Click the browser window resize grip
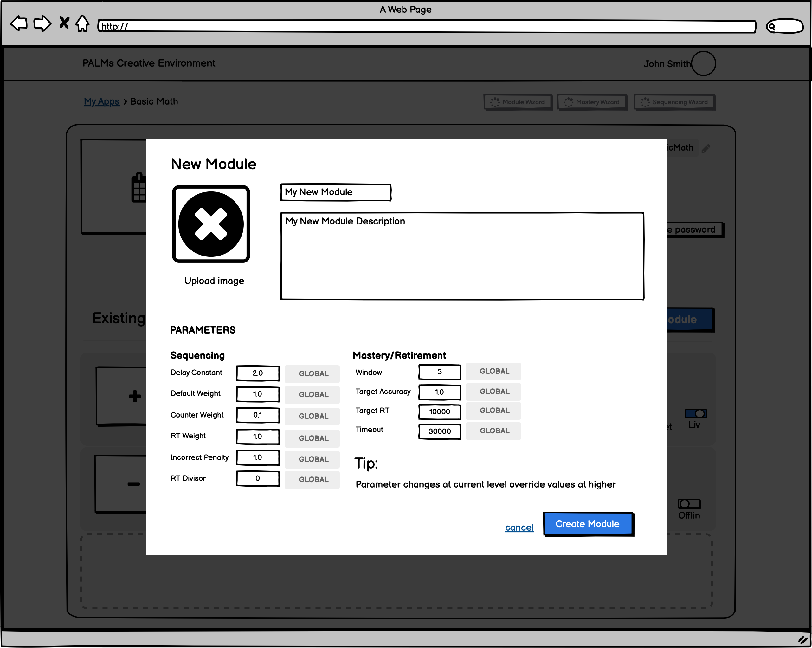This screenshot has width=812, height=648. (803, 640)
